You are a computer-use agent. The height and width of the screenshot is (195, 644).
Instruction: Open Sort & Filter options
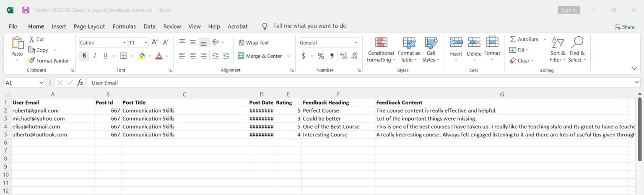pos(558,50)
